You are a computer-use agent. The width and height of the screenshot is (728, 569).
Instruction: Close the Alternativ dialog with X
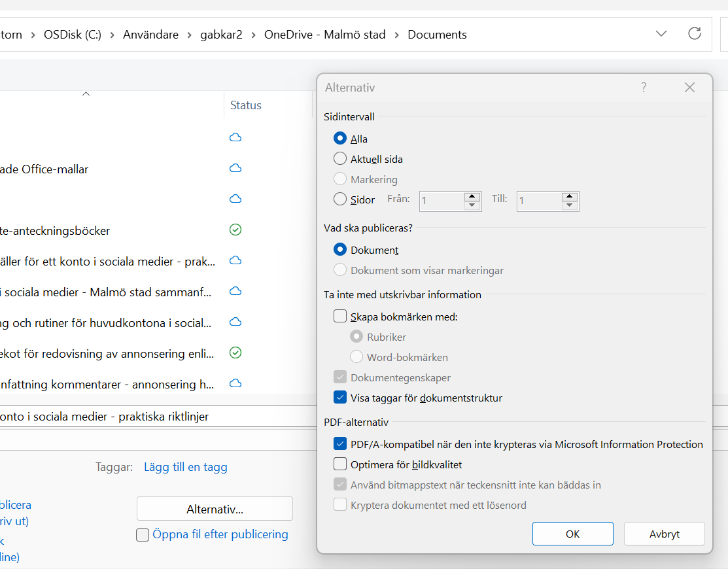689,88
